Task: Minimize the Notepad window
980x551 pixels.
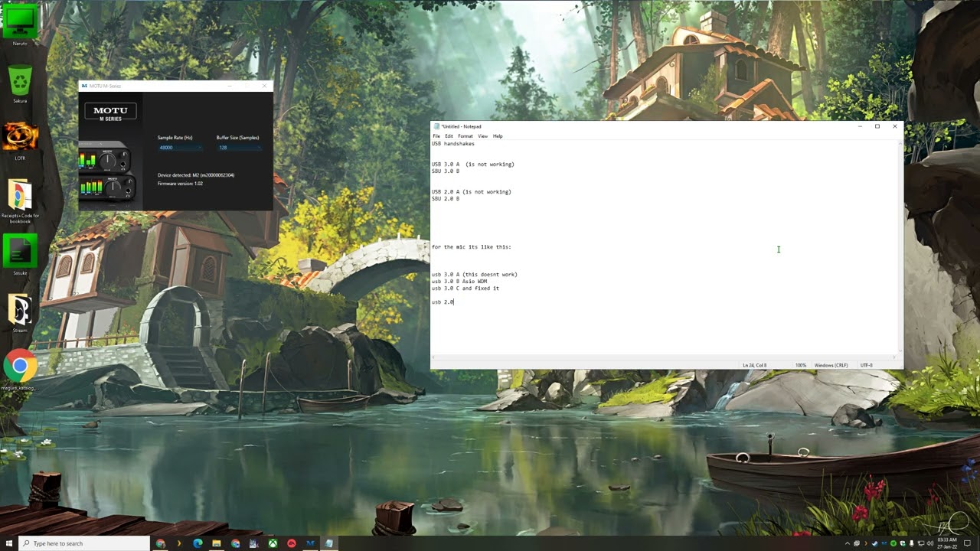Action: [x=860, y=126]
